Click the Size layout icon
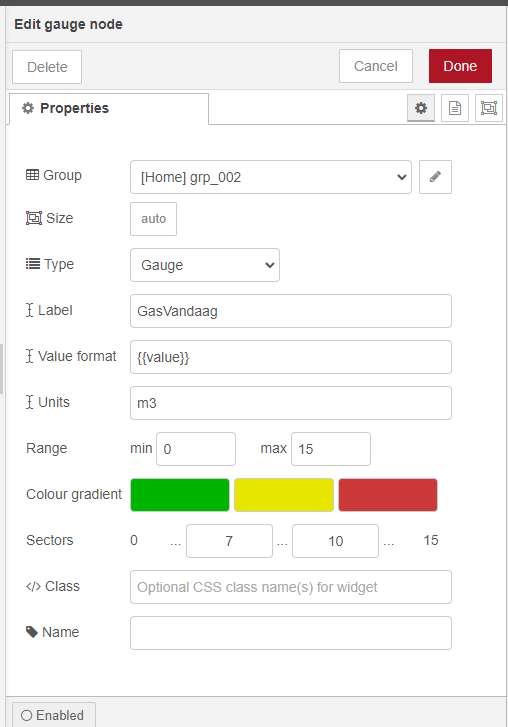Image resolution: width=508 pixels, height=727 pixels. point(33,218)
